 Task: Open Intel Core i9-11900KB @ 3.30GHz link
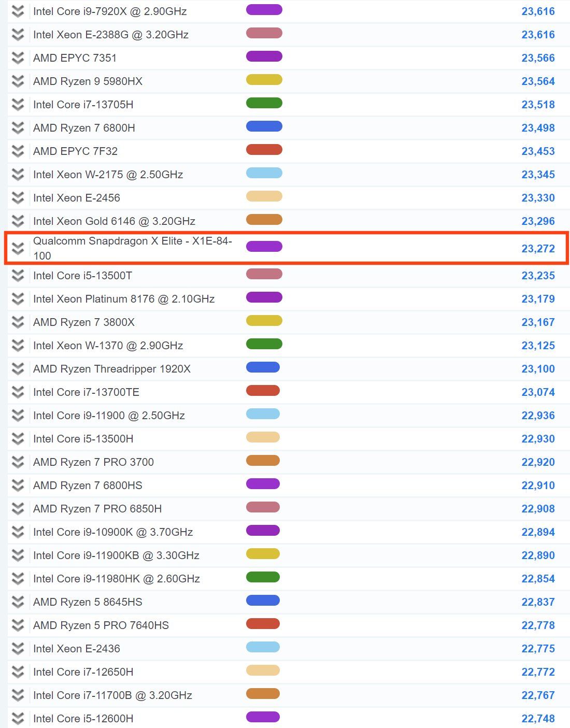[x=116, y=555]
